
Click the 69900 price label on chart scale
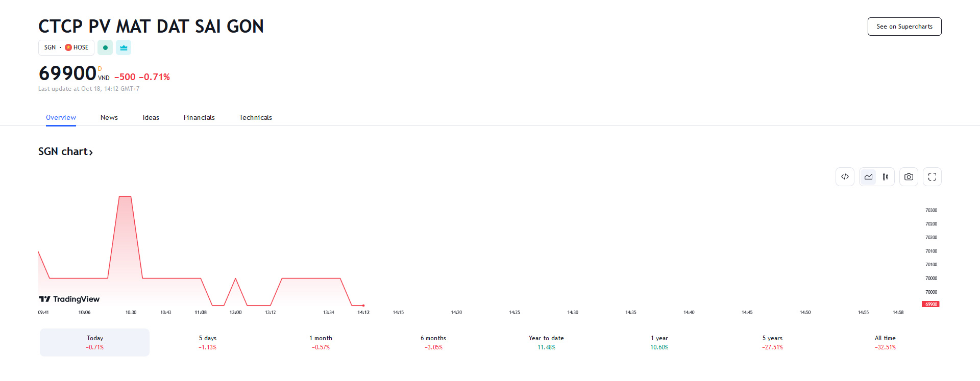930,303
